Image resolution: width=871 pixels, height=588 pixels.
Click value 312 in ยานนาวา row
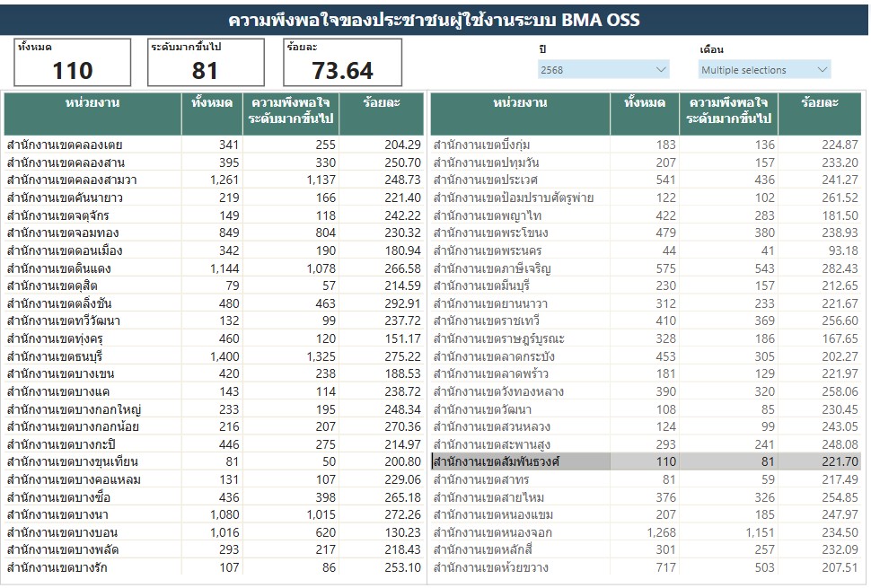click(x=665, y=303)
